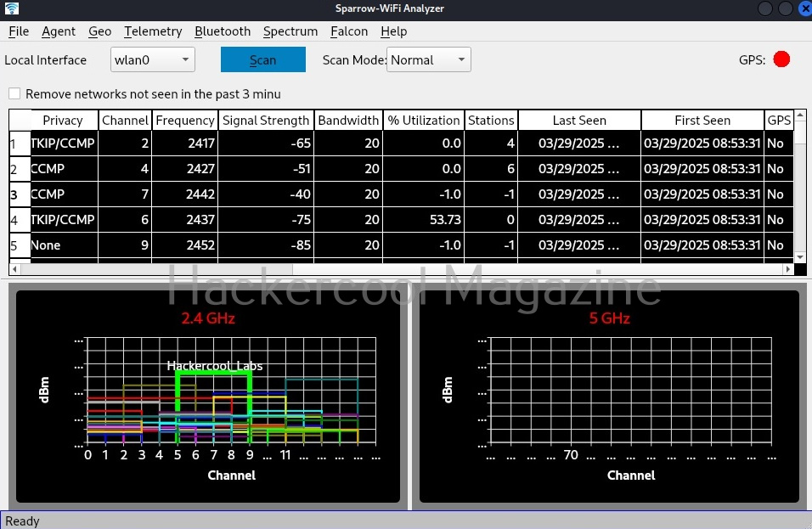The width and height of the screenshot is (812, 529).
Task: Sort table by Frequency column header
Action: click(185, 120)
